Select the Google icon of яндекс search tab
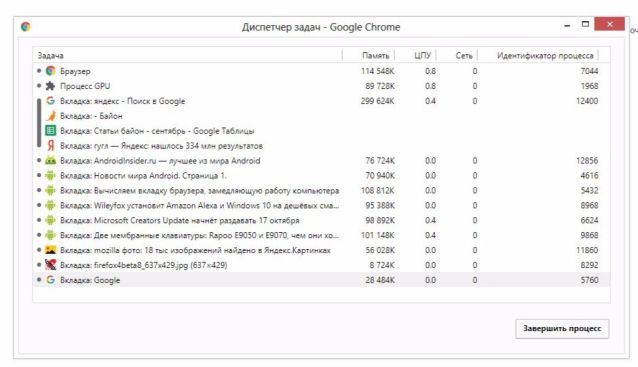This screenshot has width=638, height=367. coord(50,100)
